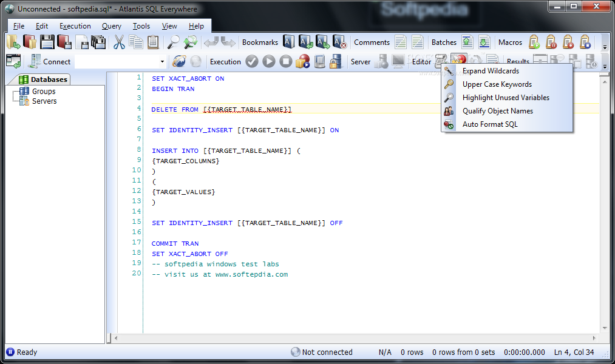
Task: Click the Save As red-book floppy icon
Action: (x=64, y=42)
